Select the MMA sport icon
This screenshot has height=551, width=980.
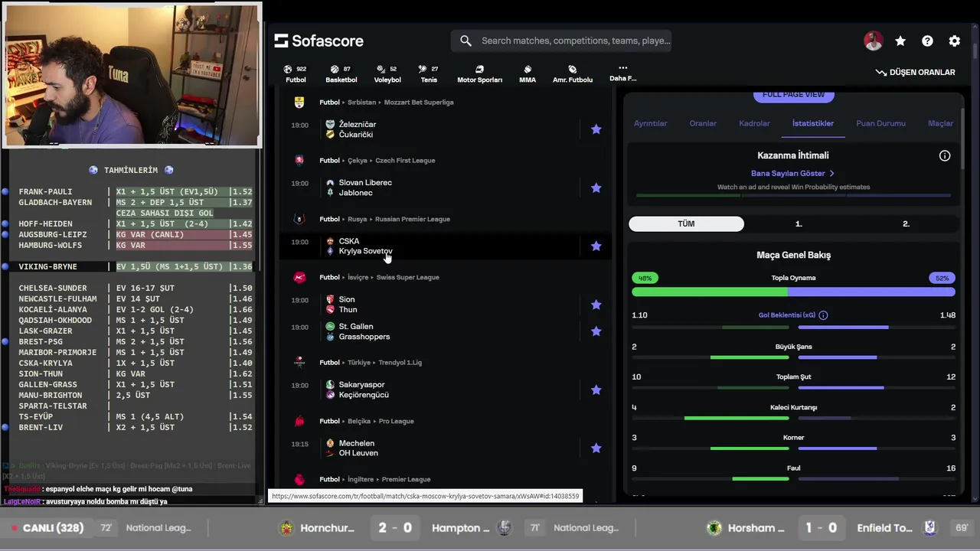click(x=528, y=73)
